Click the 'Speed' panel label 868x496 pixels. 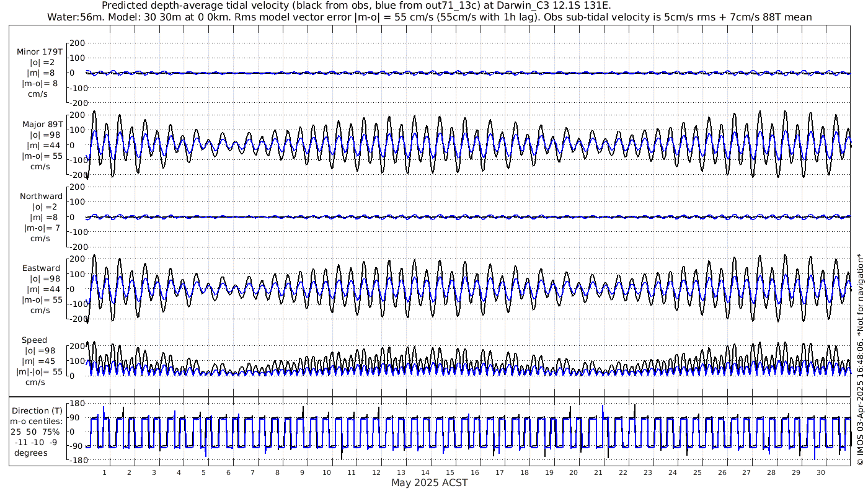[34, 340]
